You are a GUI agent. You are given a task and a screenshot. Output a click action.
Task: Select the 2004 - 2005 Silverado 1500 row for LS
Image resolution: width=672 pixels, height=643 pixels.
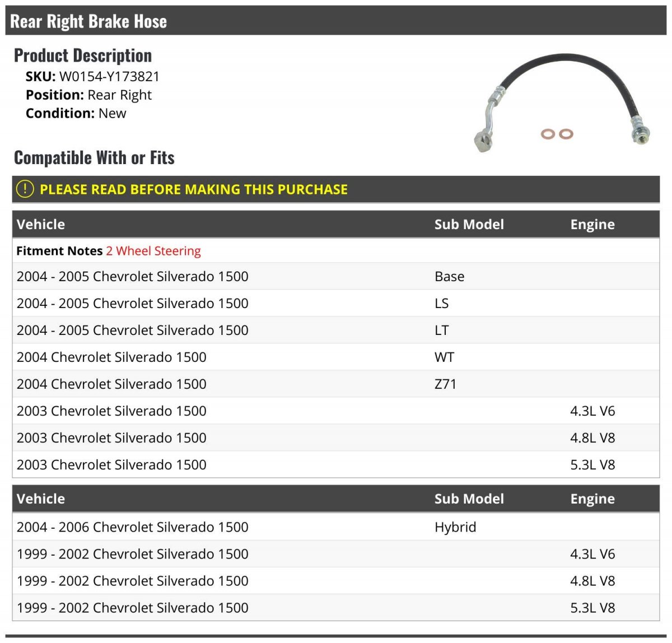(x=336, y=303)
